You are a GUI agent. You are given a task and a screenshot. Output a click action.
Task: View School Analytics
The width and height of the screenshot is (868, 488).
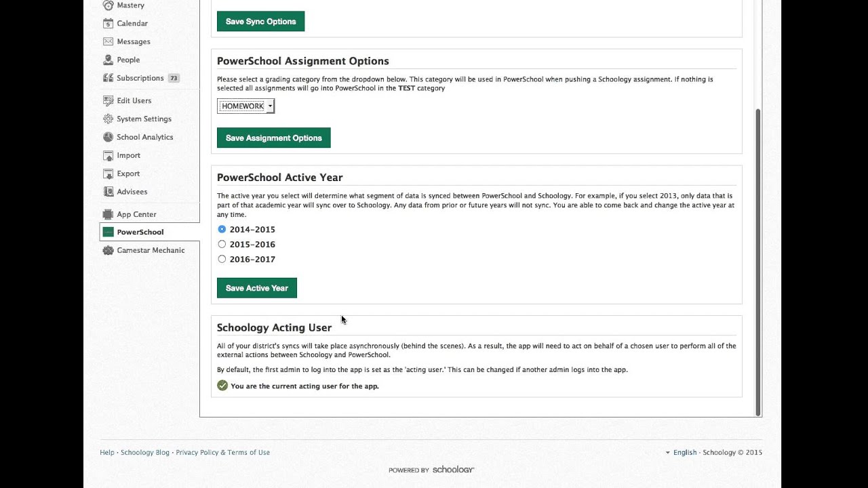click(x=145, y=137)
